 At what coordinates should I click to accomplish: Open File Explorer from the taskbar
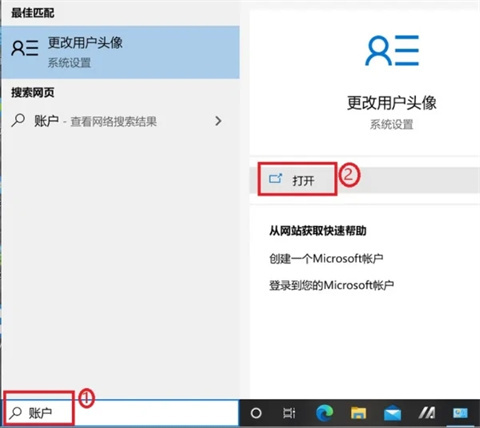pyautogui.click(x=358, y=413)
